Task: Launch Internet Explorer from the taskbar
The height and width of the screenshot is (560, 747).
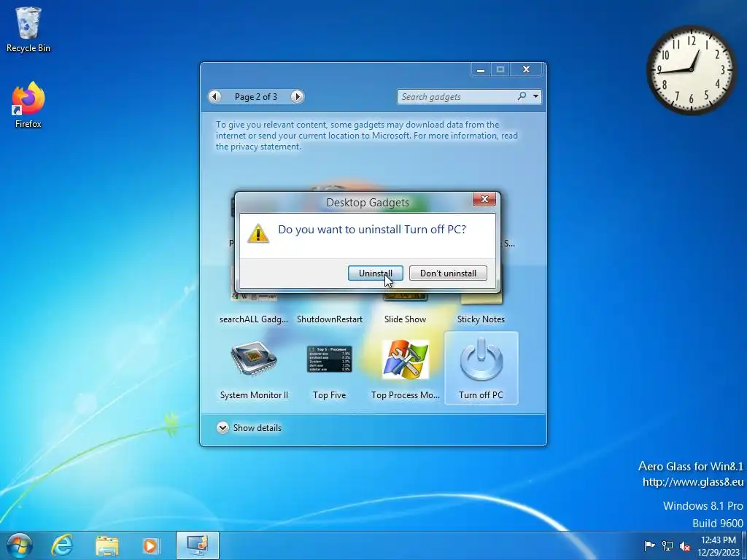Action: tap(62, 545)
